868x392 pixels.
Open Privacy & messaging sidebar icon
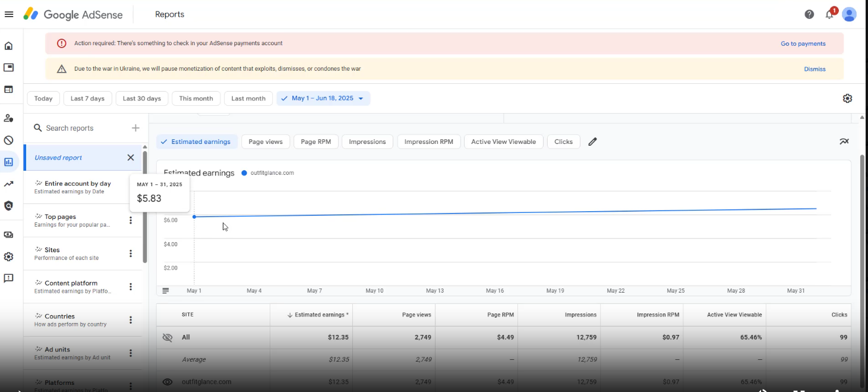(x=9, y=118)
